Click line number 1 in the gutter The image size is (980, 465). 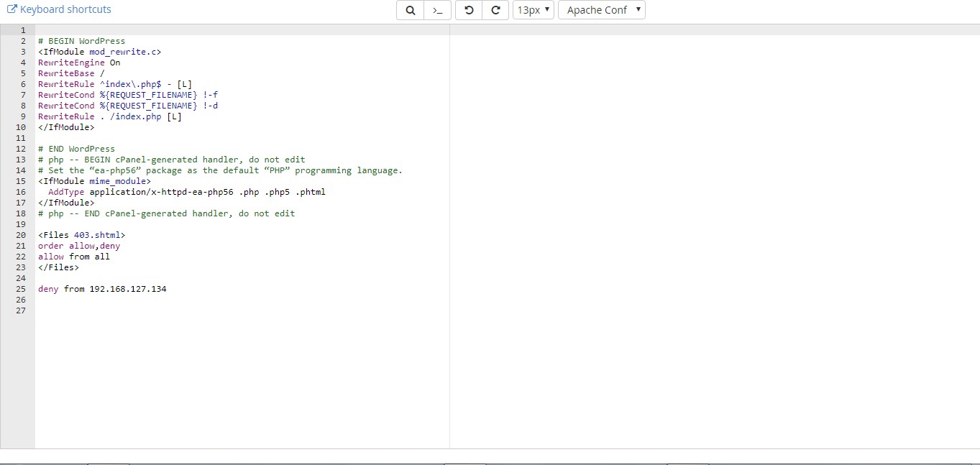[23, 30]
